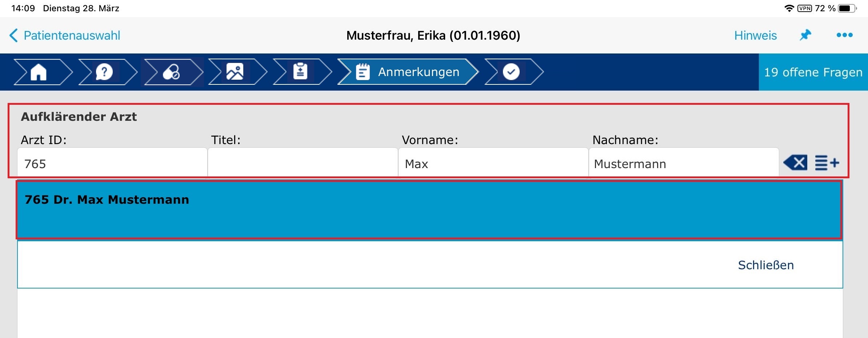Open the clipboard step icon

(300, 72)
